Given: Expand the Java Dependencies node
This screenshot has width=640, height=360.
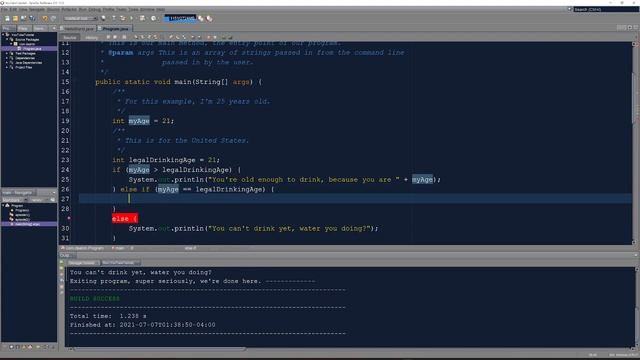Looking at the screenshot, I should (7, 62).
